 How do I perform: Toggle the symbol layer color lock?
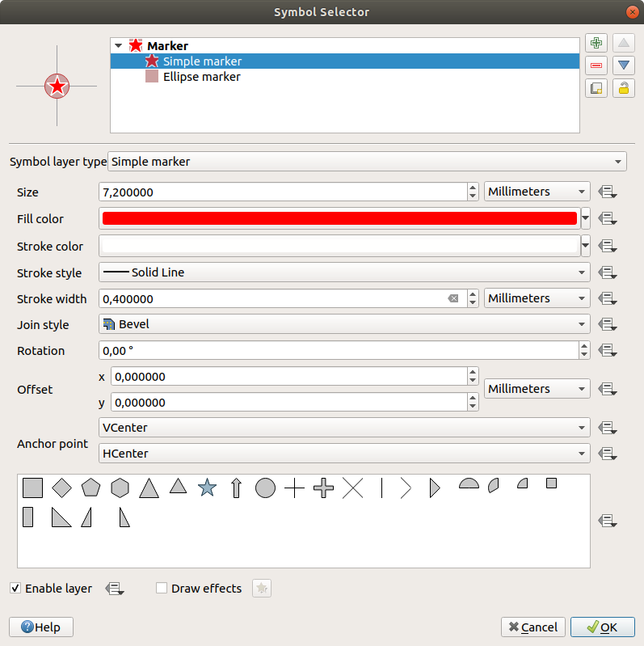click(622, 88)
